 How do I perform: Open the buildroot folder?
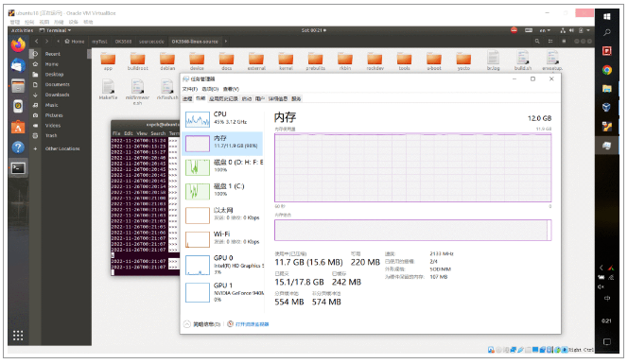(138, 61)
